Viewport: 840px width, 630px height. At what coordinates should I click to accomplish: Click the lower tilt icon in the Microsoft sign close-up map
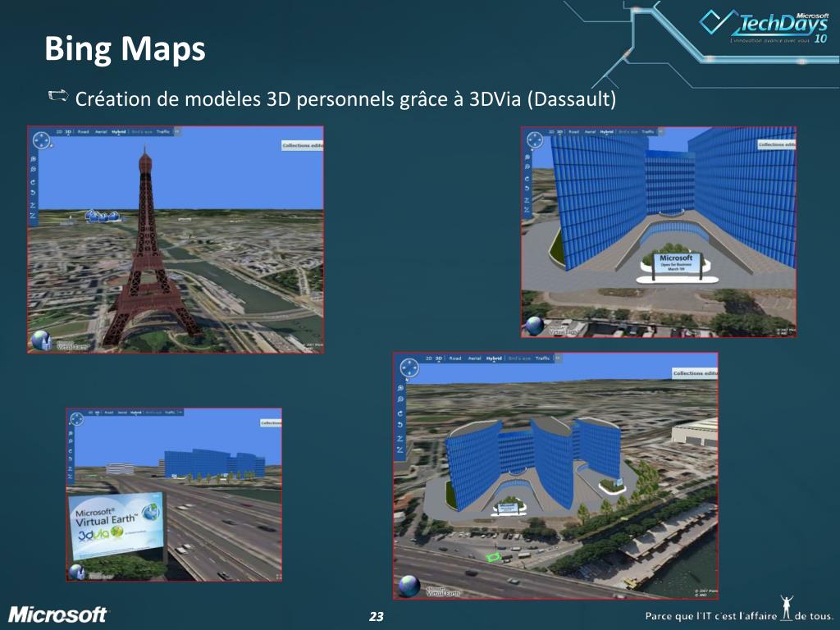[527, 210]
